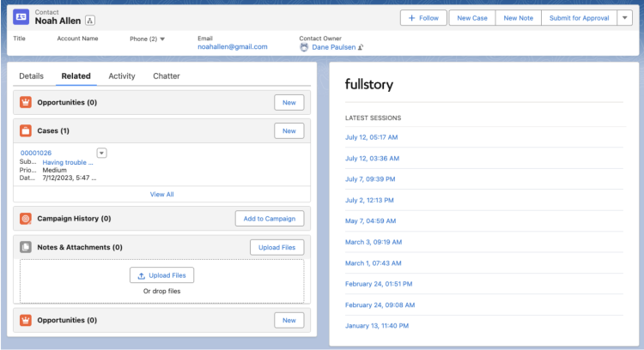Click the Cases briefcase icon

coord(26,131)
